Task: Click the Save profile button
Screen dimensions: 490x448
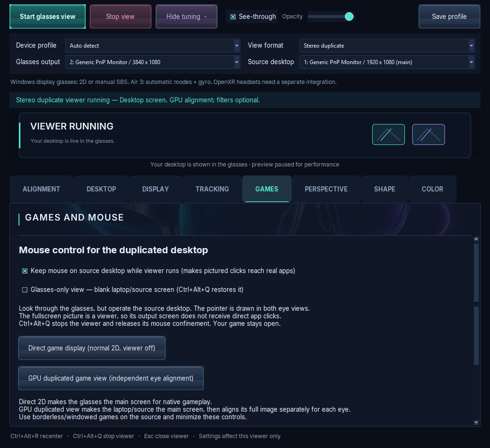Action: (449, 17)
